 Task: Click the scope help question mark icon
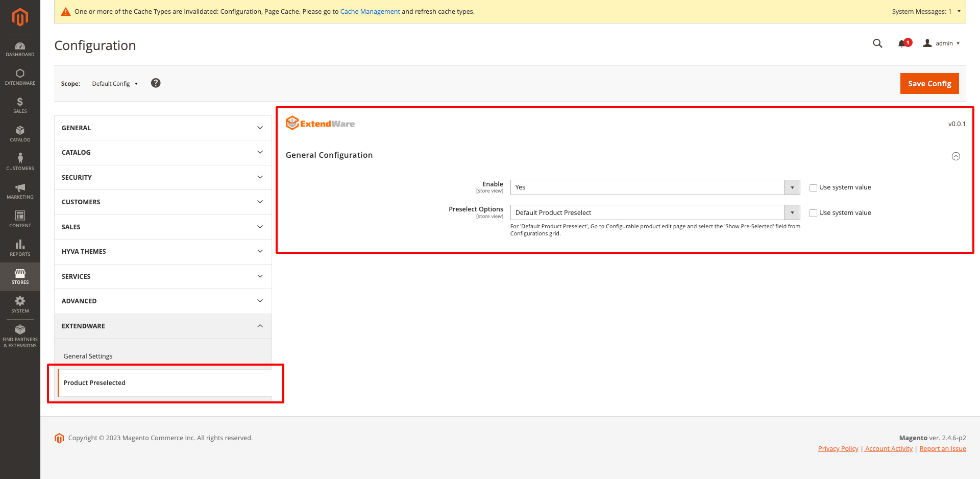pyautogui.click(x=156, y=83)
